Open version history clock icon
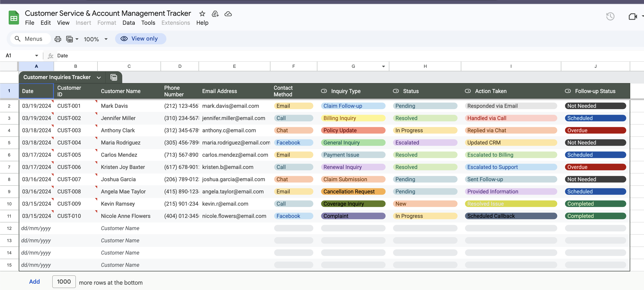This screenshot has width=644, height=290. point(610,17)
